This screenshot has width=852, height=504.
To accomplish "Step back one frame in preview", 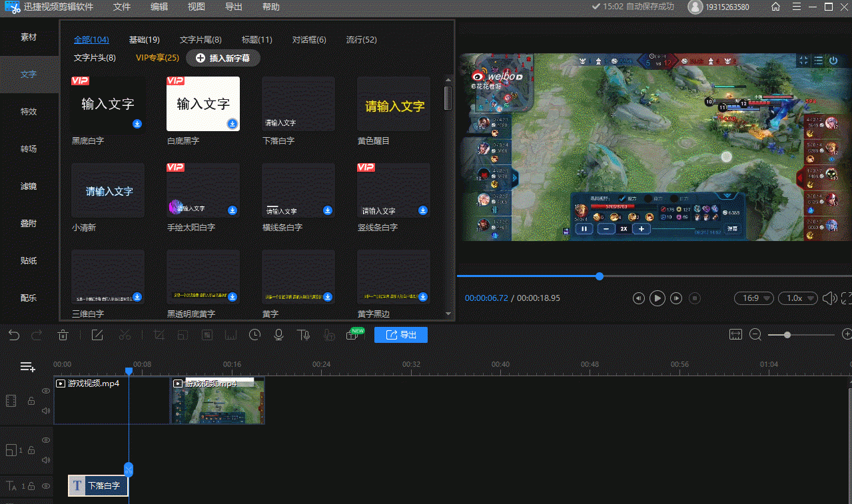I will pyautogui.click(x=639, y=298).
